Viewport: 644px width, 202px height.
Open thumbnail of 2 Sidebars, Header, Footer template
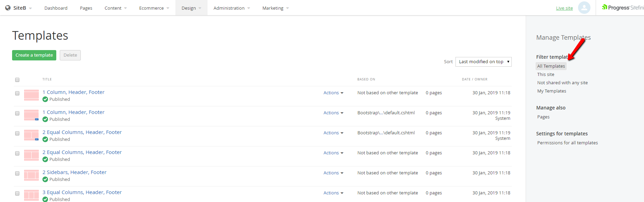click(31, 175)
